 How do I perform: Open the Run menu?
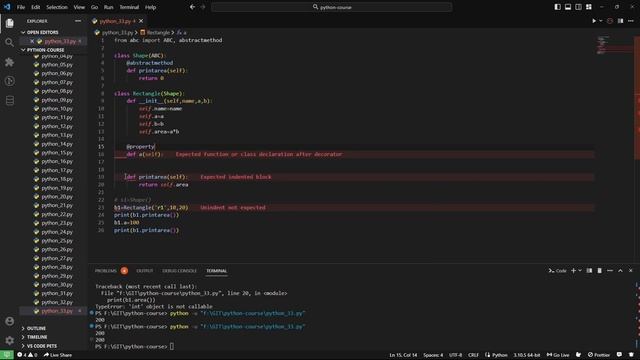(109, 7)
